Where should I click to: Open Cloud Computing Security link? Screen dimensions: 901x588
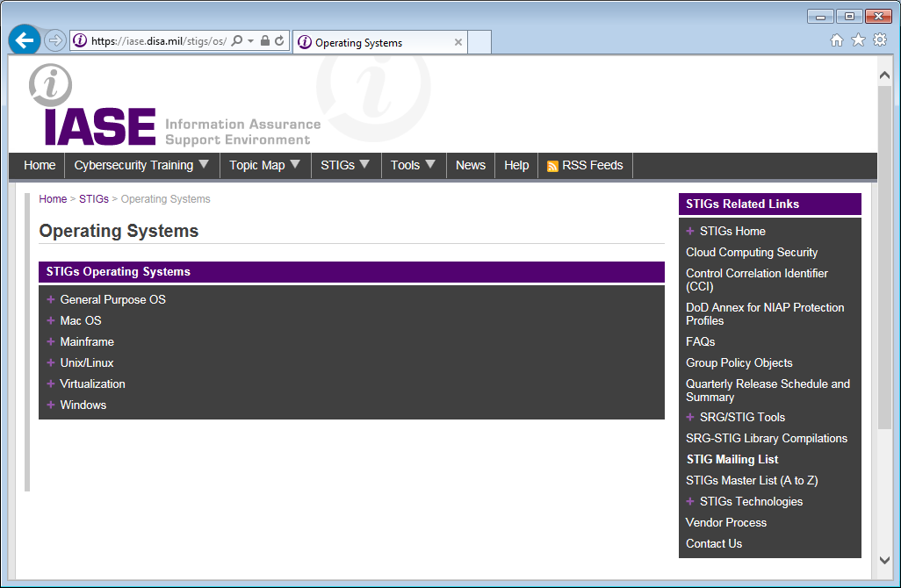(752, 252)
